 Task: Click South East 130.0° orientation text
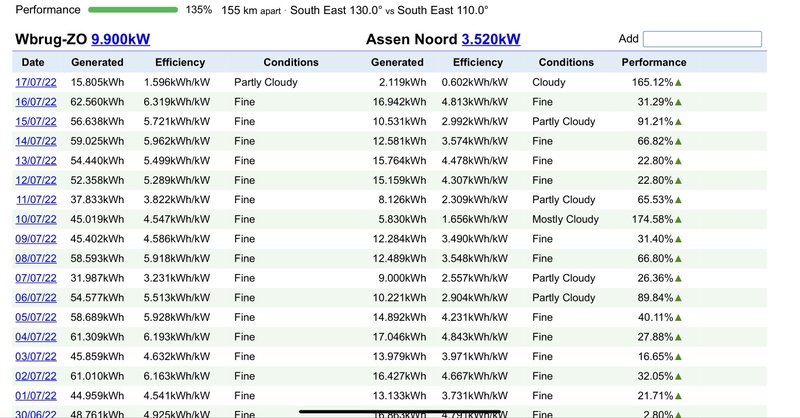pyautogui.click(x=336, y=10)
